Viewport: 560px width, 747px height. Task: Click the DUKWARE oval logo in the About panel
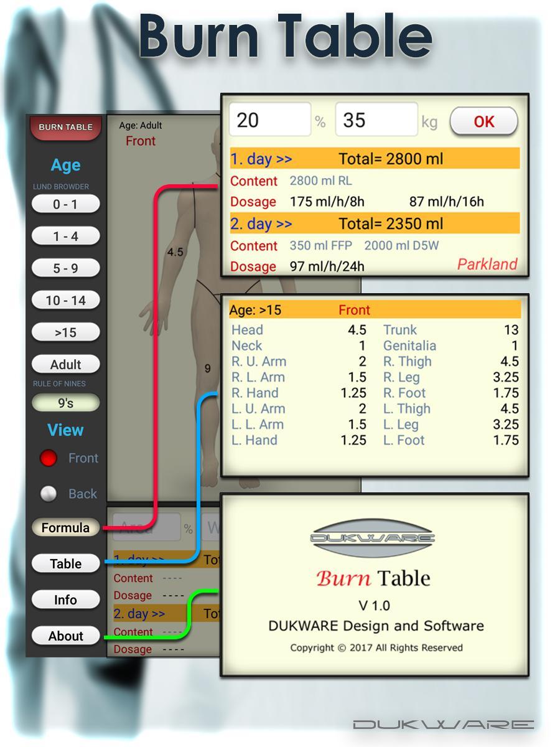click(x=372, y=538)
